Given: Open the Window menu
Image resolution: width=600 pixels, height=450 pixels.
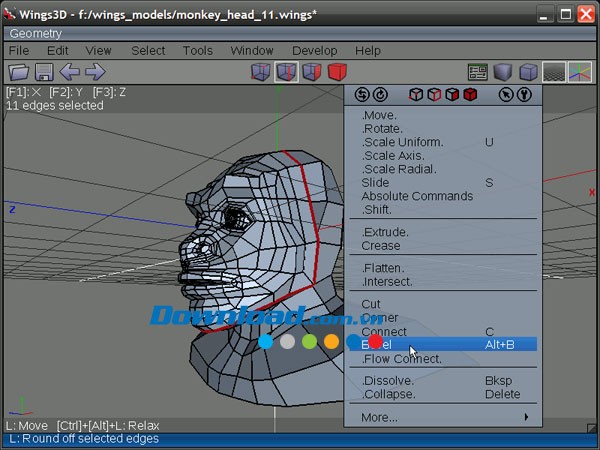Looking at the screenshot, I should tap(252, 51).
